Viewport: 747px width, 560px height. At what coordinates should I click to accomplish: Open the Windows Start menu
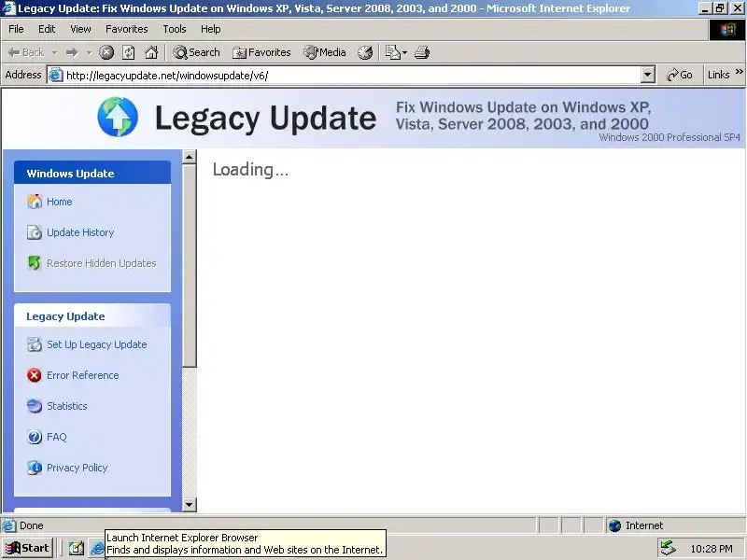coord(27,549)
